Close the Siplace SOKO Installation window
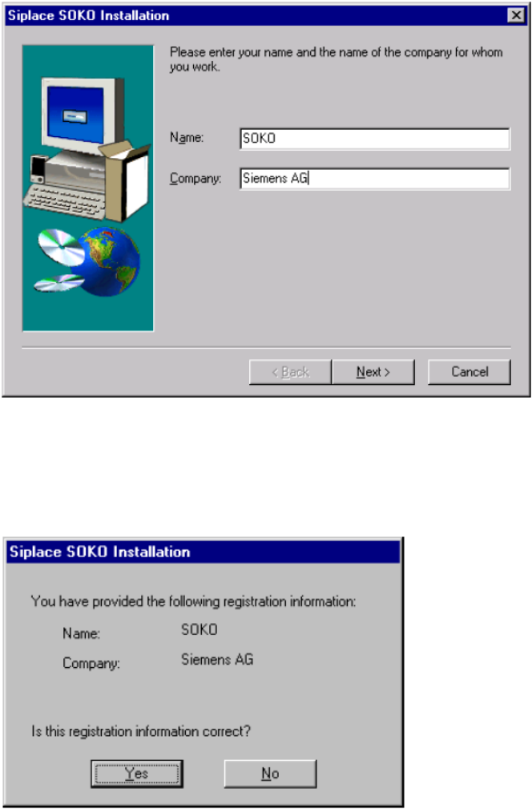Viewport: 532px width, 809px height. pyautogui.click(x=516, y=15)
